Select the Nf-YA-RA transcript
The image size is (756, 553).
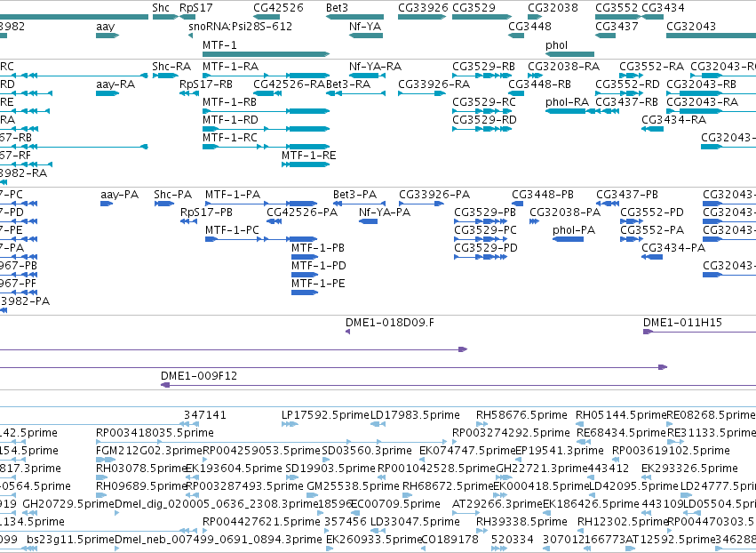point(368,76)
